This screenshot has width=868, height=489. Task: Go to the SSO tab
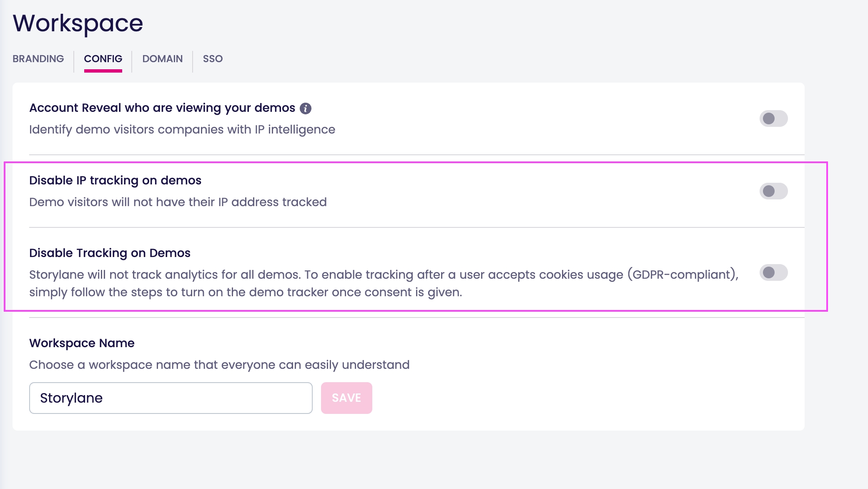pos(213,59)
